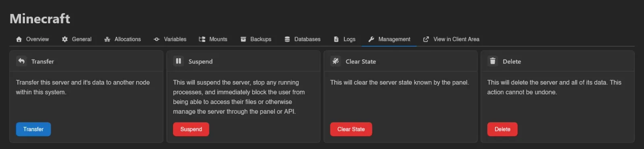Click the external link icon beside View in Client Area
This screenshot has height=149, width=644.
426,39
